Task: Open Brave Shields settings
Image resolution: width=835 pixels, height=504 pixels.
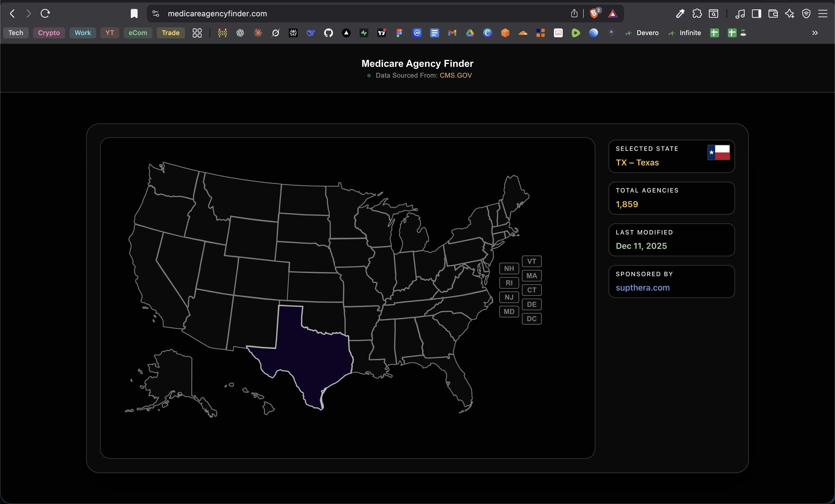Action: tap(594, 14)
